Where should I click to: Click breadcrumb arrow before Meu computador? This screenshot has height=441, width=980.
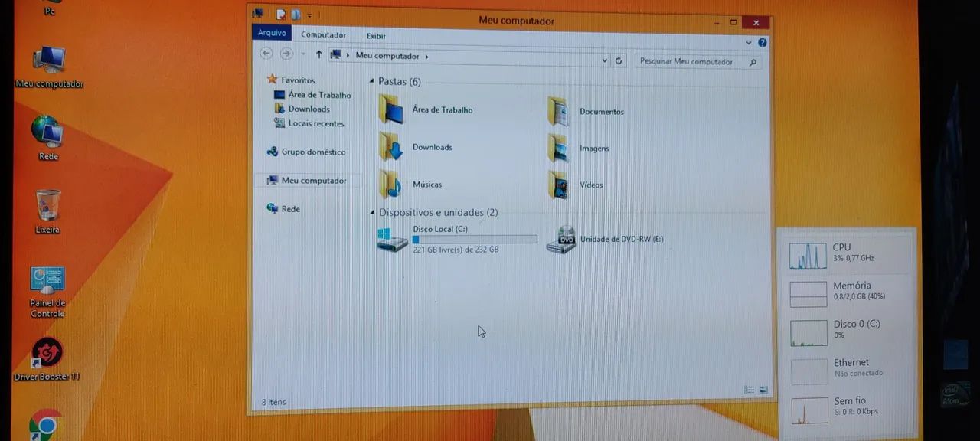click(x=348, y=55)
